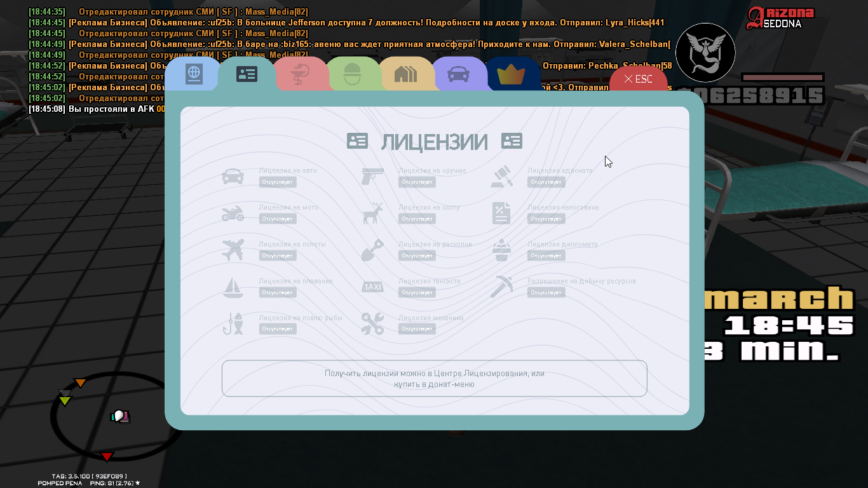This screenshot has height=488, width=868.
Task: Click Отсутствует status under Лицензия таксиста
Action: coord(417,293)
